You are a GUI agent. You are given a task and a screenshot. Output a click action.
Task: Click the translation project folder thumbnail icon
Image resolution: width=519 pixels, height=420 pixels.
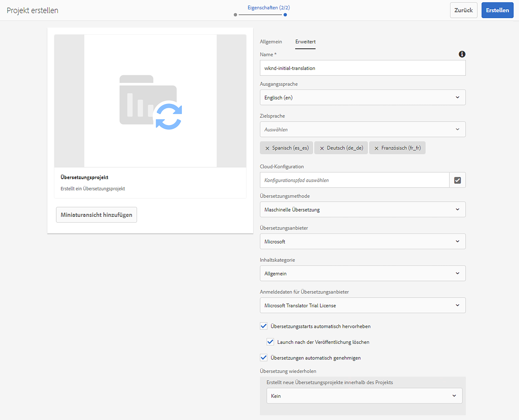pyautogui.click(x=150, y=102)
